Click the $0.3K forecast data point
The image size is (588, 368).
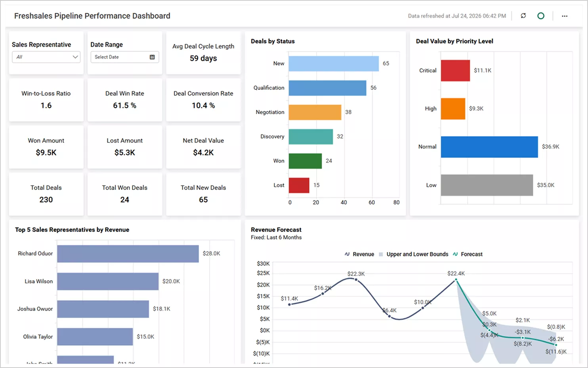(489, 330)
